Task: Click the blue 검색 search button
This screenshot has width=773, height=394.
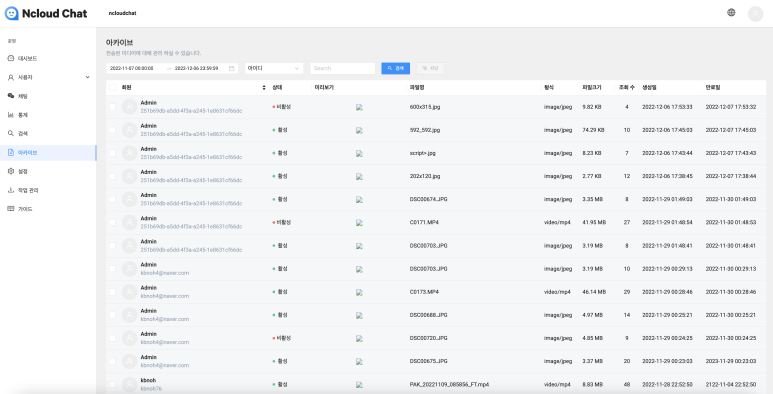Action: coord(395,69)
